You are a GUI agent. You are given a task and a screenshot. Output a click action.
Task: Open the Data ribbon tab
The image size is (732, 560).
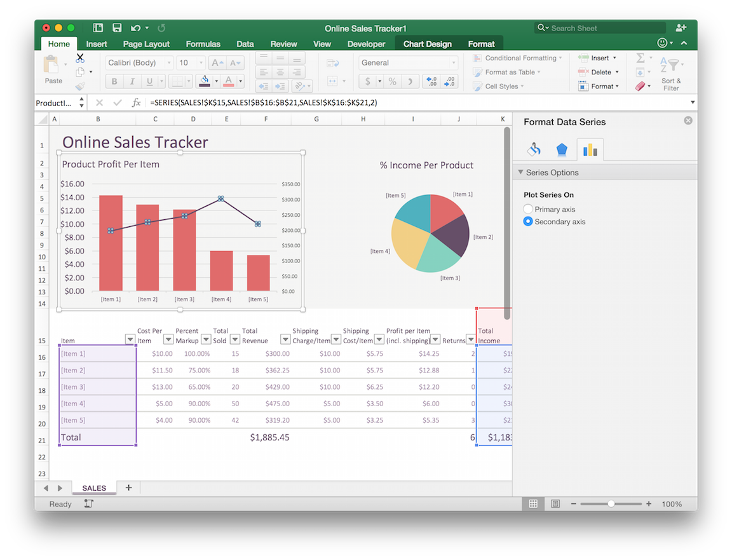[245, 44]
